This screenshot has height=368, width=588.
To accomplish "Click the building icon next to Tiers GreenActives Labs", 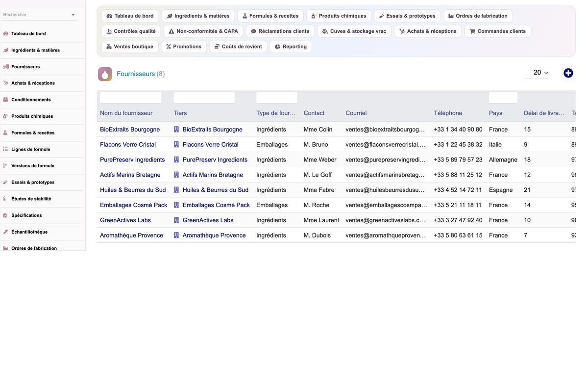I will (176, 220).
